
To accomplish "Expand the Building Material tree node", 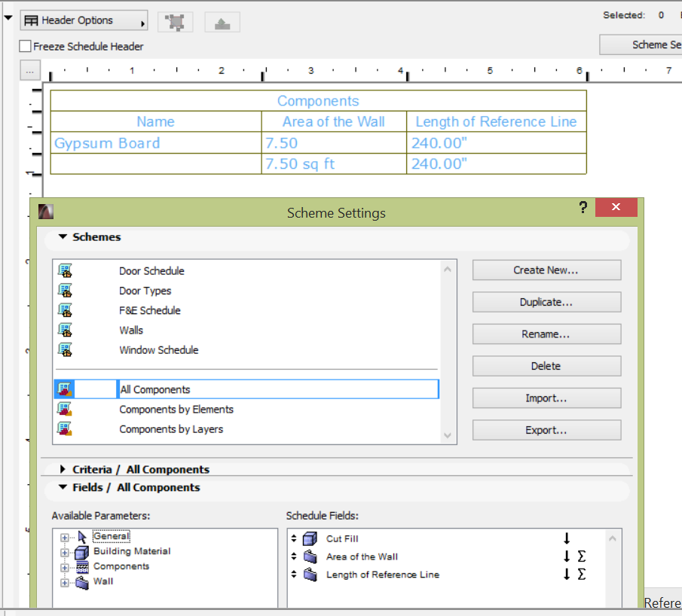I will point(65,552).
